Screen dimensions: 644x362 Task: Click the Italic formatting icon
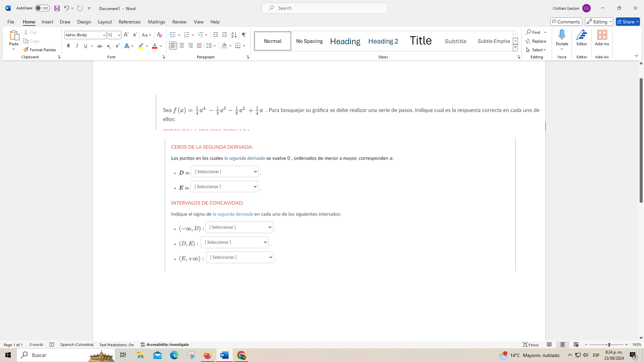point(77,46)
